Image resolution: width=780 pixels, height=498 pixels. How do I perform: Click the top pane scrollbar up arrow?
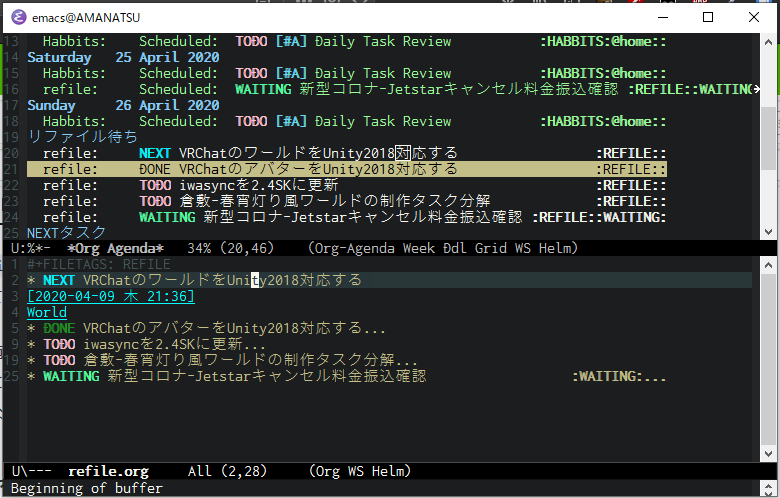tap(769, 42)
